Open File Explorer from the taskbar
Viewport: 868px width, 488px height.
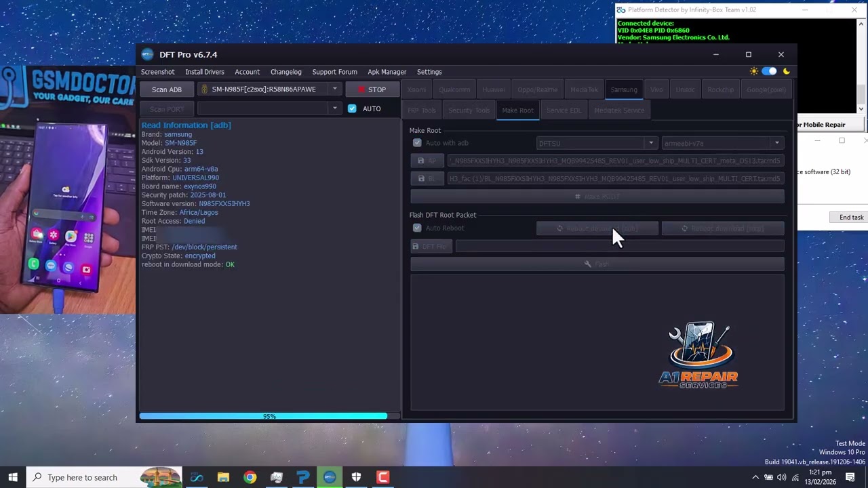223,477
